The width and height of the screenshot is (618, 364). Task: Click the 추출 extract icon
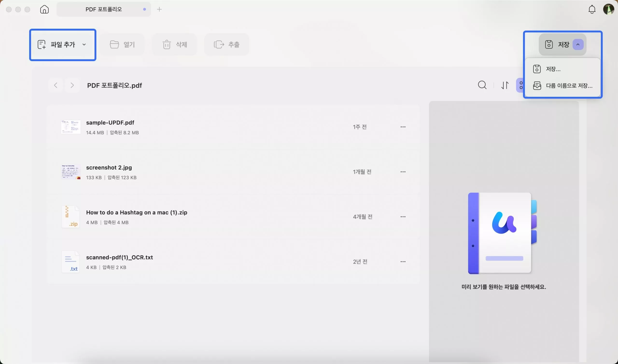coord(219,44)
